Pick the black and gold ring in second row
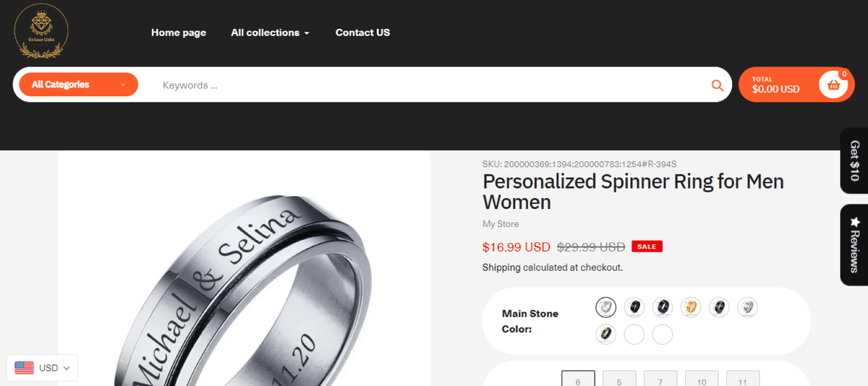This screenshot has height=386, width=868. pyautogui.click(x=605, y=335)
